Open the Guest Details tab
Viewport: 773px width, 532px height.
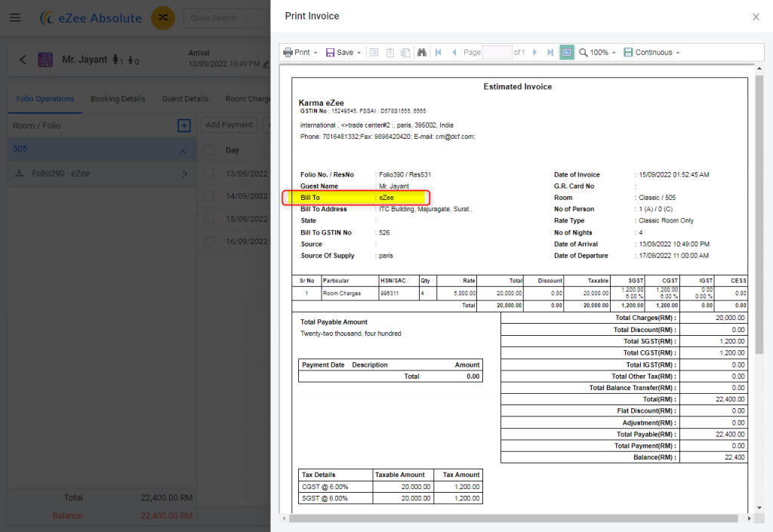(x=185, y=99)
